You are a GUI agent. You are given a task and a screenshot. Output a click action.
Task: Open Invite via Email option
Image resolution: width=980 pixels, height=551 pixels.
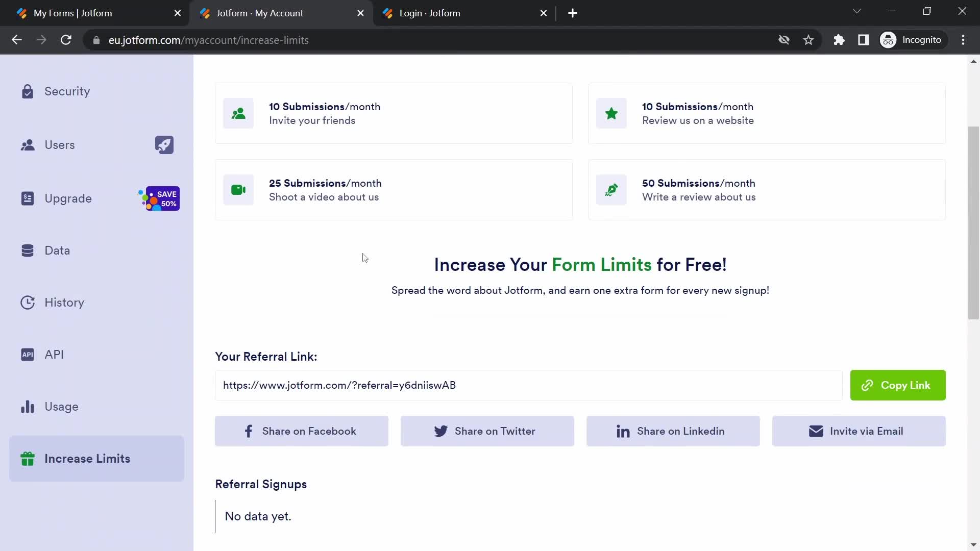[859, 431]
